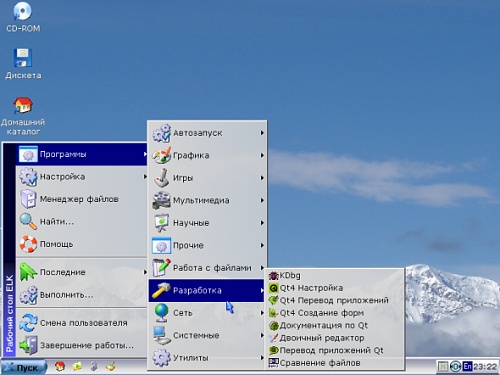Screen dimensions: 500x375
Task: Open Помощь help entry
Action: point(82,244)
